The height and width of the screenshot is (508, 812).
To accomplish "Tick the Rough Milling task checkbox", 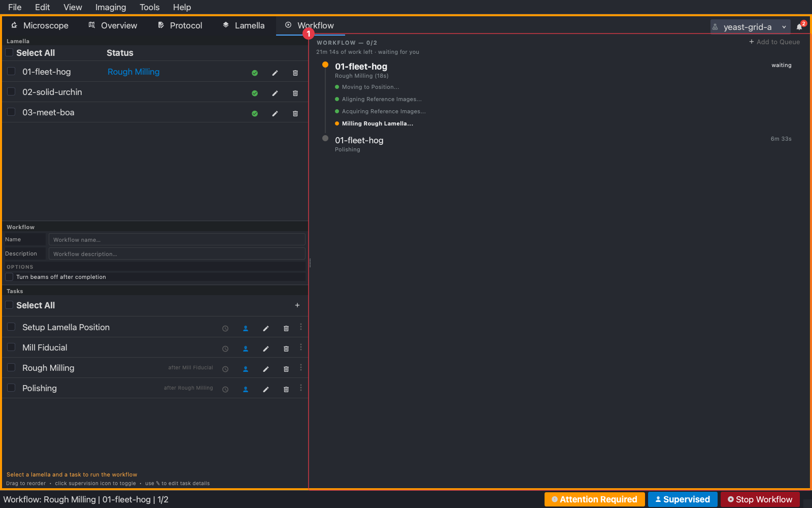I will (x=11, y=367).
